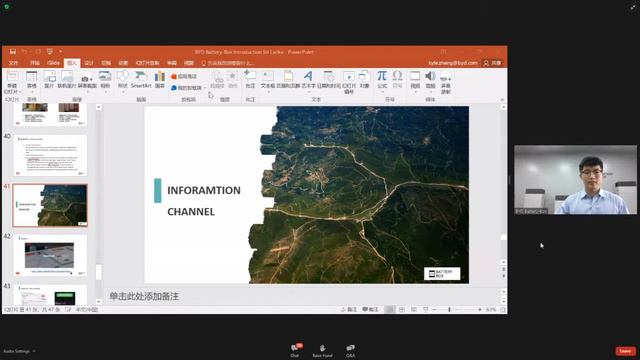Screen dimensions: 640x360
Task: Insert a SmartArt graphic
Action: pos(141,80)
